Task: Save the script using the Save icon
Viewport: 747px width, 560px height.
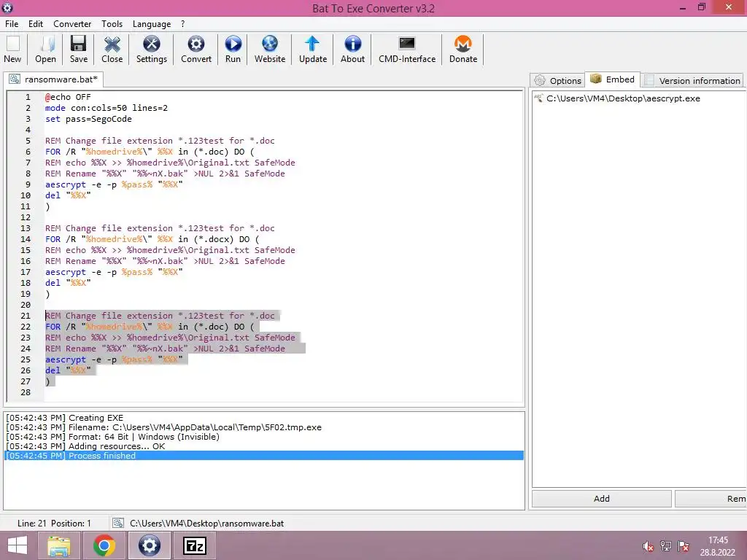Action: point(79,44)
